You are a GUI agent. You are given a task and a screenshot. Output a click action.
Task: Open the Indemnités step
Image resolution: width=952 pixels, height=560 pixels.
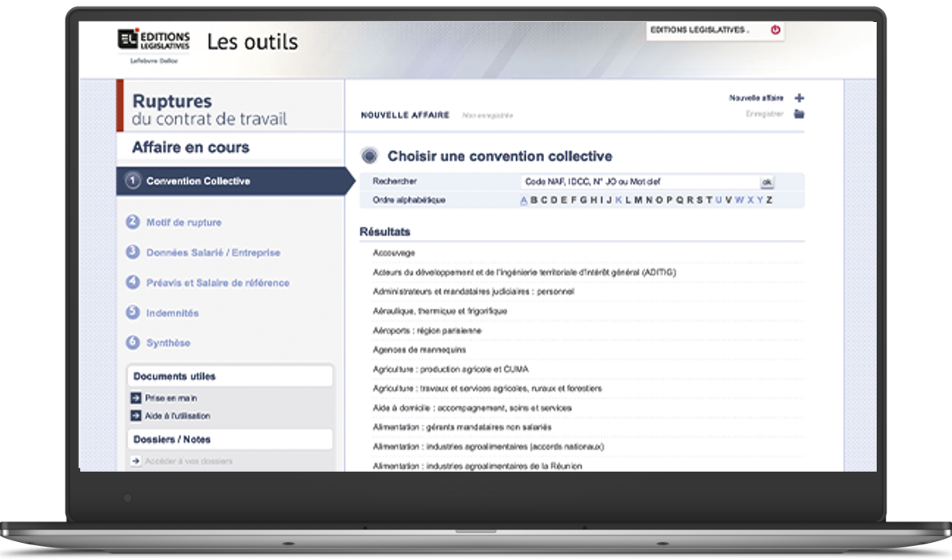click(x=172, y=313)
